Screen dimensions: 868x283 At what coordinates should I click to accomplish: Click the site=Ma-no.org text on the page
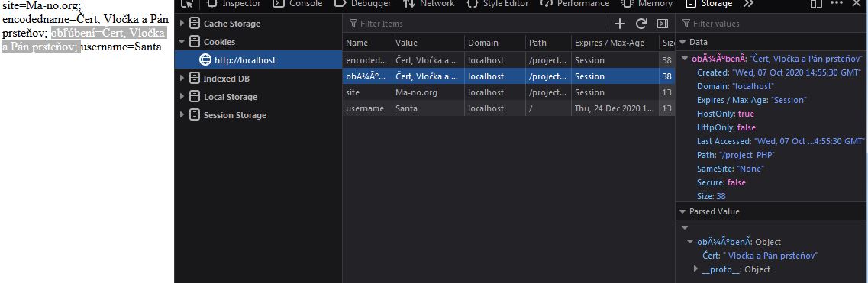[x=42, y=6]
